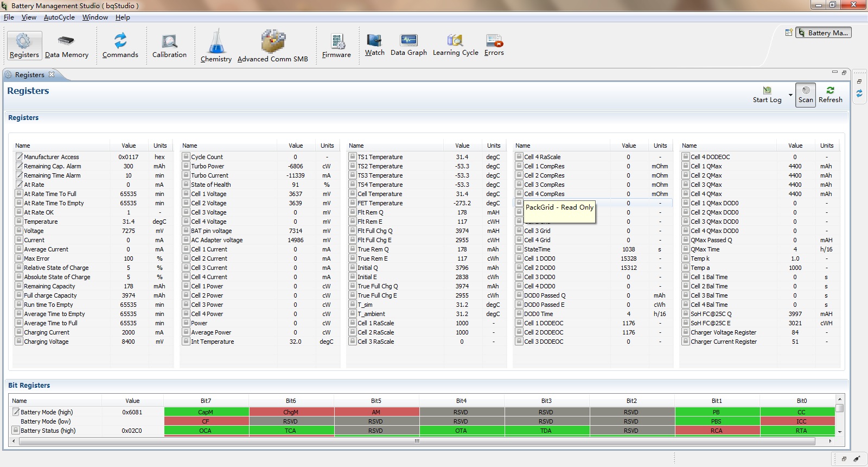Click down arrow of Bit Registers vertical scrollbar
868x467 pixels.
coord(840,432)
